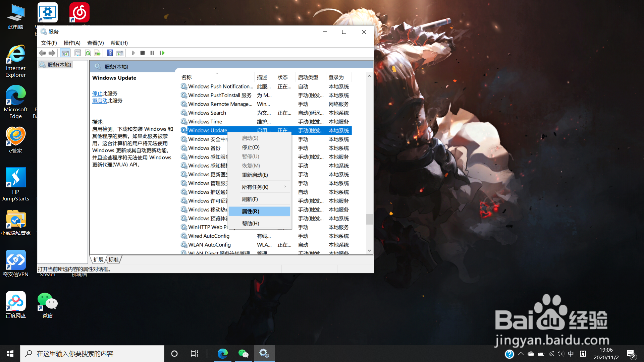Viewport: 644px width, 362px height.
Task: Toggle the action pane show/hide toolbar icon
Action: tap(120, 53)
